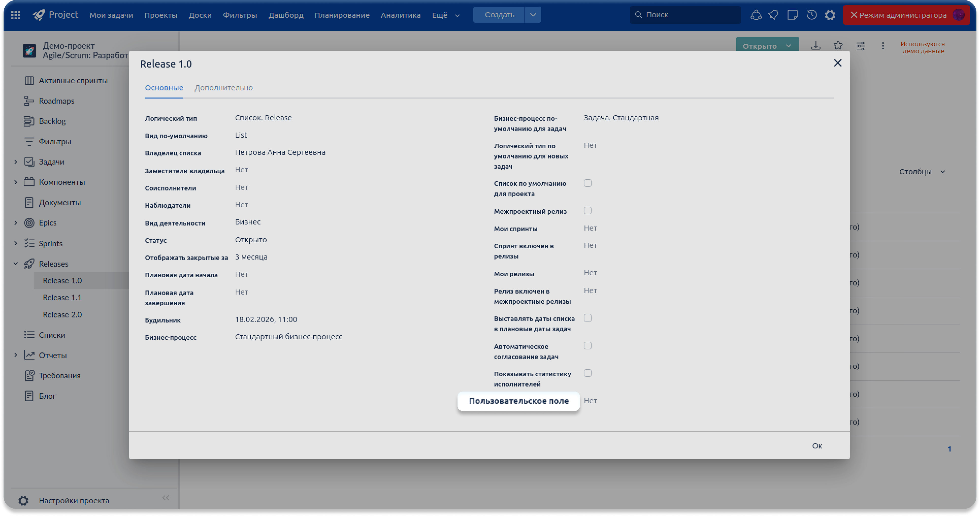
Task: Open the app grid launcher icon
Action: tap(15, 15)
